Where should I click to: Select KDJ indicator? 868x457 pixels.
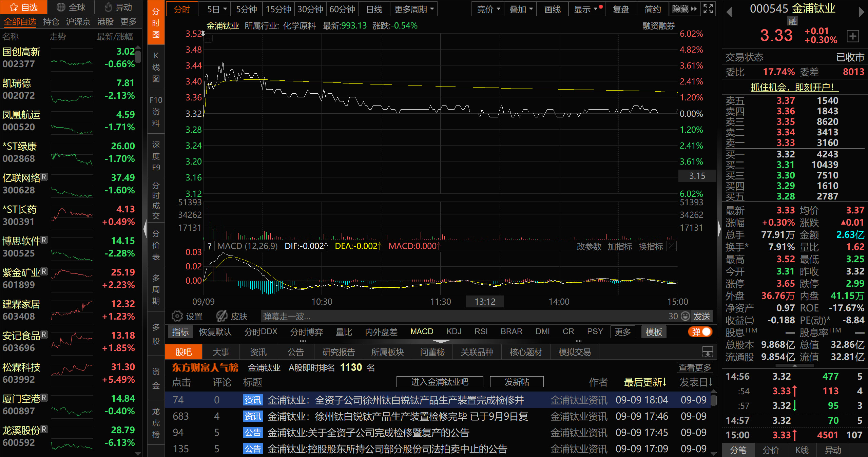point(454,331)
